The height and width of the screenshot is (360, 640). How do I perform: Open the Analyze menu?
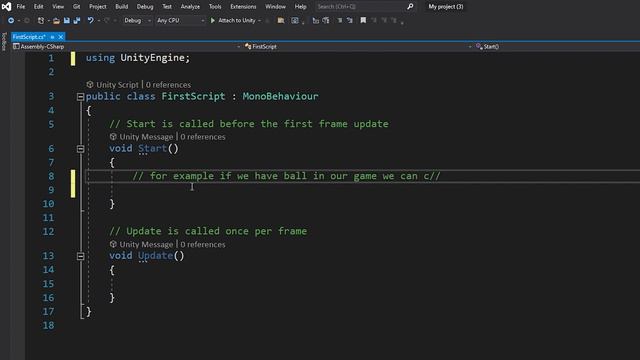click(x=190, y=7)
